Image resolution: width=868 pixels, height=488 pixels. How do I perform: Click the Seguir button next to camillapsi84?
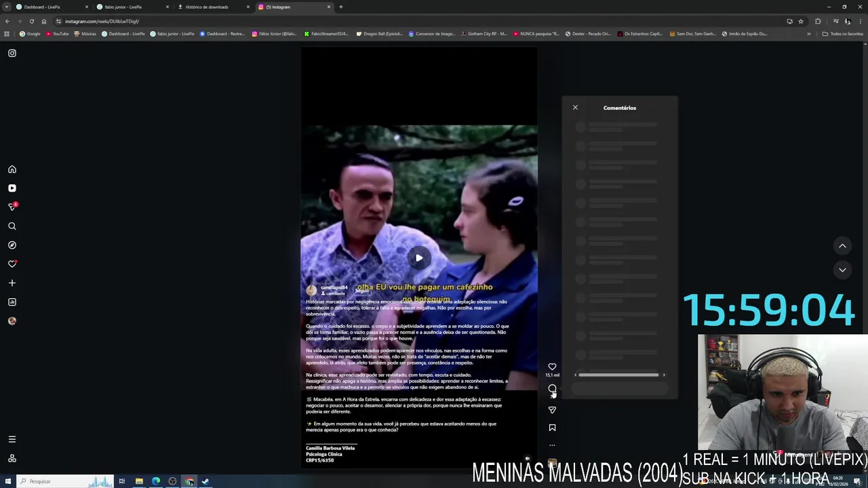pyautogui.click(x=361, y=290)
